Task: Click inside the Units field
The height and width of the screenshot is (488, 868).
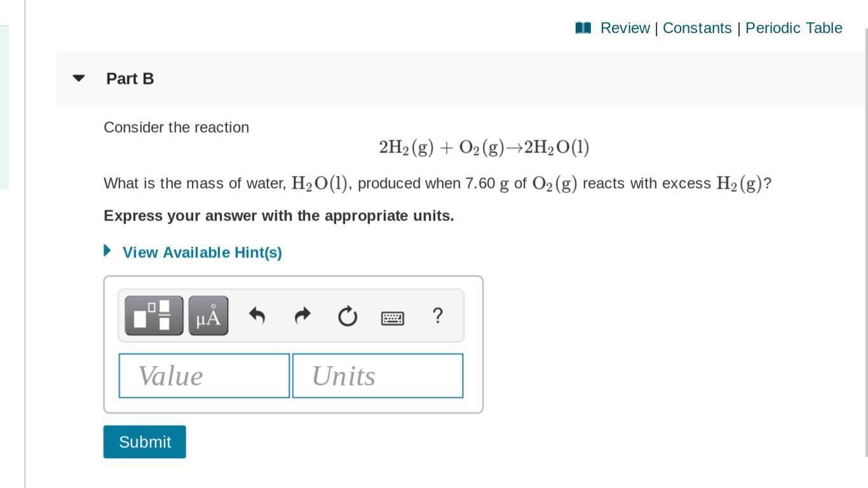Action: pos(377,375)
